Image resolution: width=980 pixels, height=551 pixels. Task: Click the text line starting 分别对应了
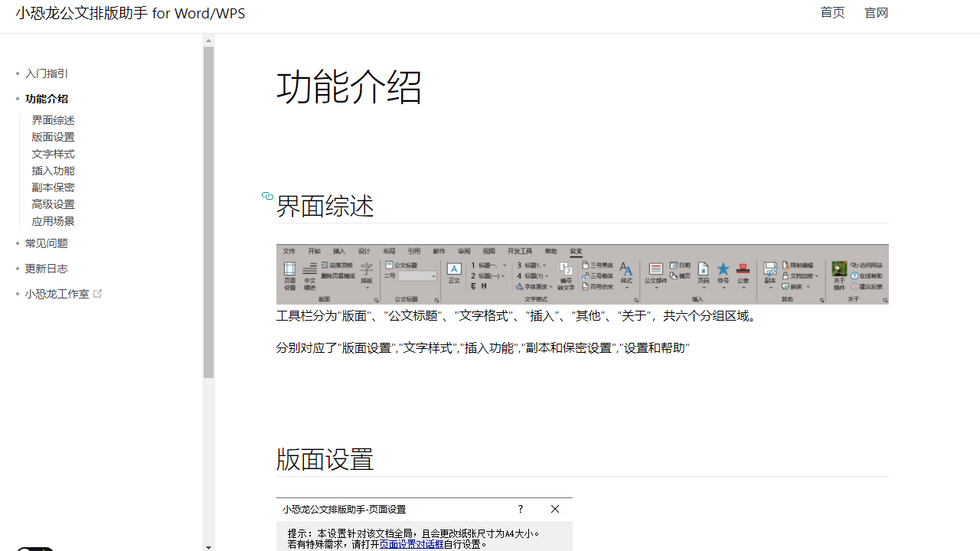click(x=483, y=347)
